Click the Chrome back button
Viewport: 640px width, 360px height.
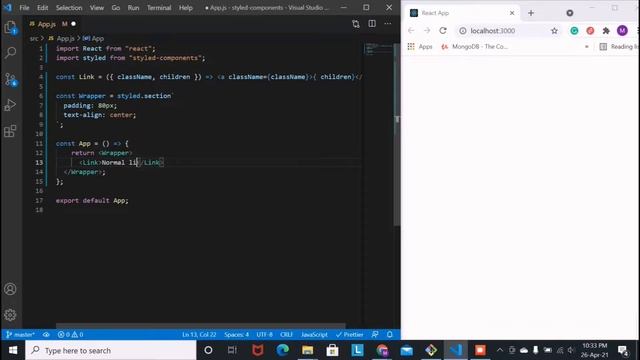coord(411,31)
